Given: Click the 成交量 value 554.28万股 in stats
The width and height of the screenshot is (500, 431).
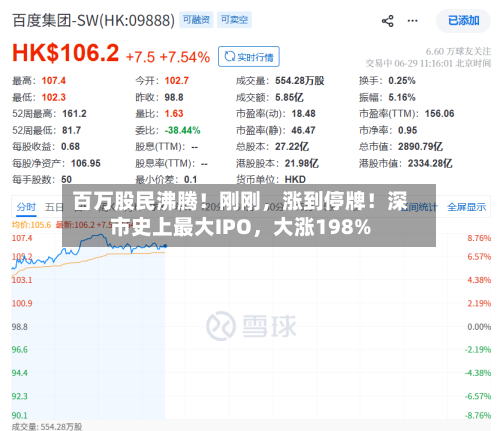Looking at the screenshot, I should [x=300, y=81].
